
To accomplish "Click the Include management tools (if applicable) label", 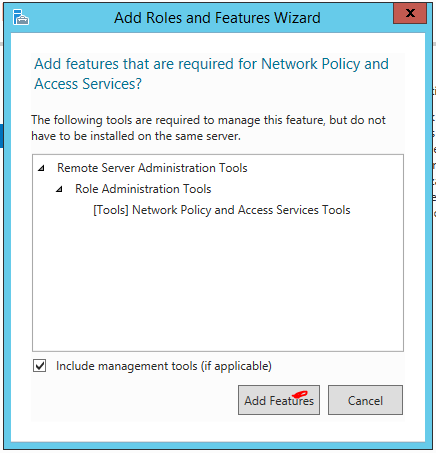I will 164,366.
